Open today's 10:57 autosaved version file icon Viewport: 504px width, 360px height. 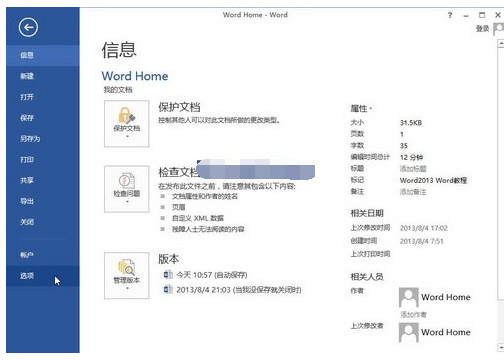click(168, 275)
